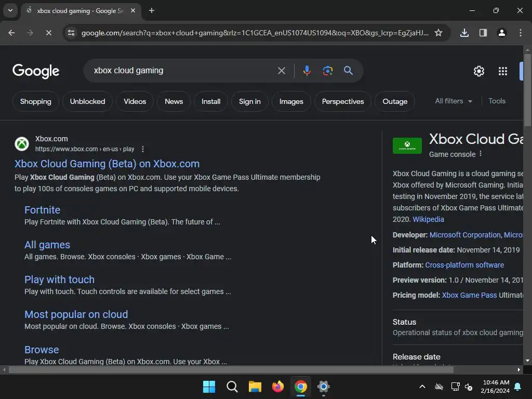Launch Firefox from the taskbar
The width and height of the screenshot is (532, 399).
click(x=278, y=387)
